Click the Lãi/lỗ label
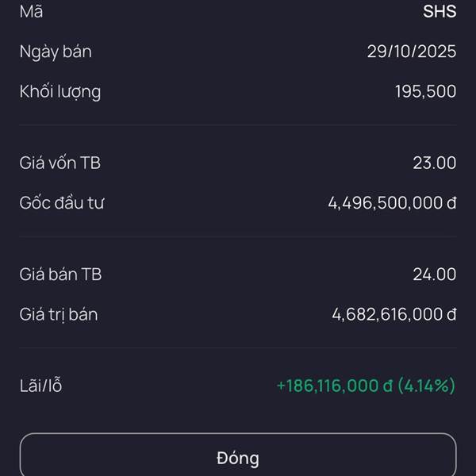The height and width of the screenshot is (476, 476). coord(41,386)
